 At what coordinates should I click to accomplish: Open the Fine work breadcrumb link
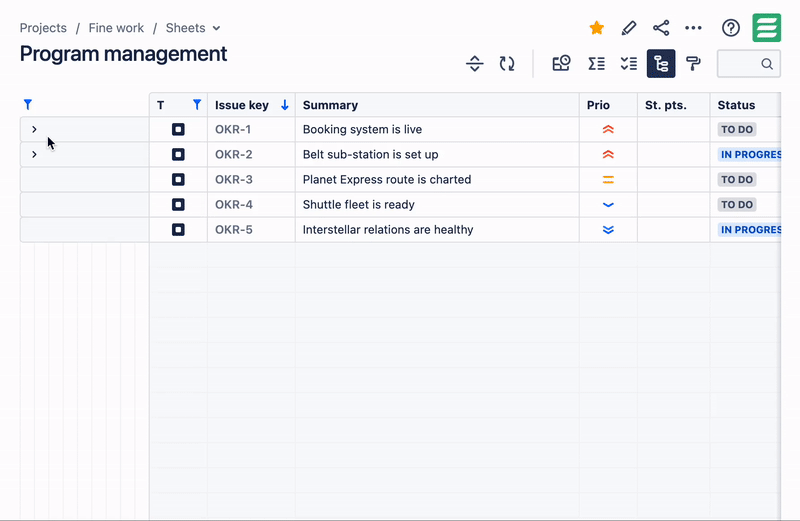tap(116, 28)
